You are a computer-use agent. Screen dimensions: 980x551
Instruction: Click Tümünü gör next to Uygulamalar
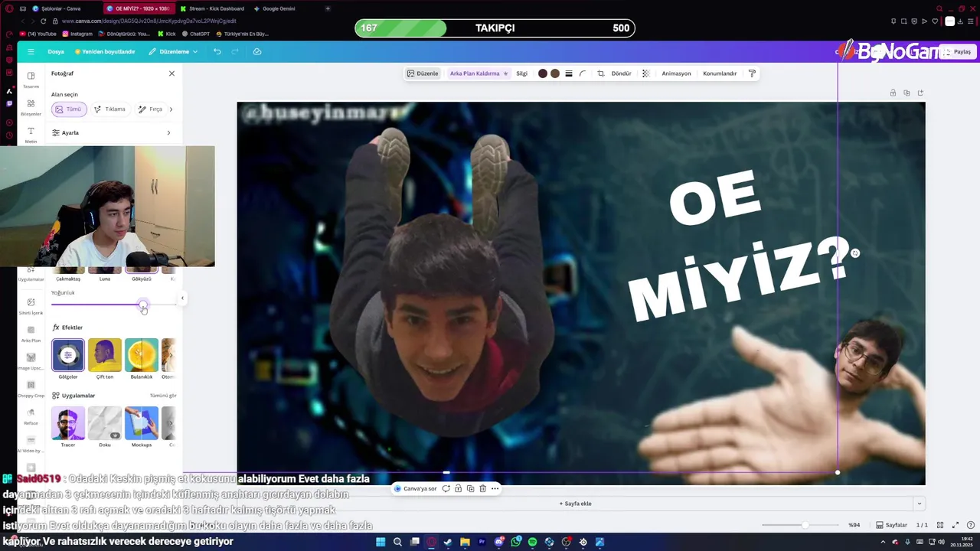(x=163, y=396)
